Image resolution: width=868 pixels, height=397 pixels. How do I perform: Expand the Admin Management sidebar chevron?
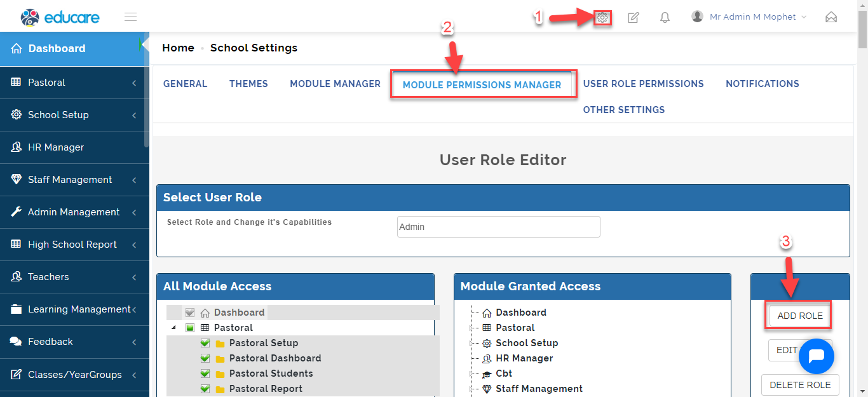pos(134,212)
